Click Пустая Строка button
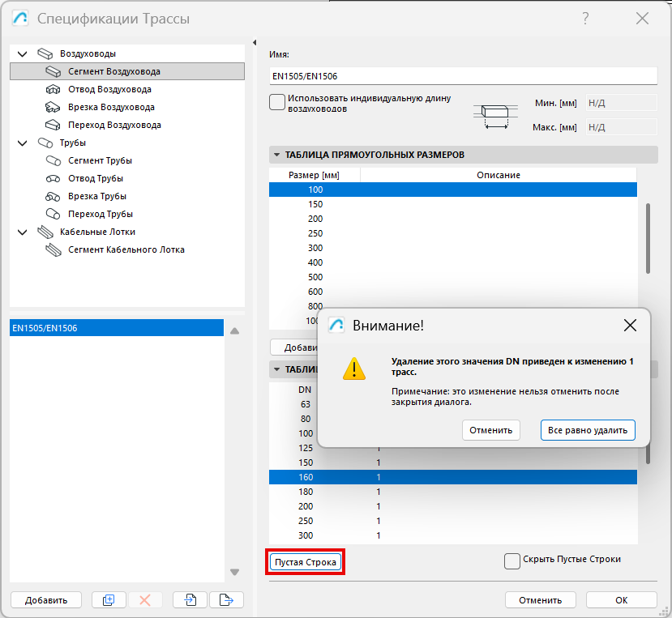The width and height of the screenshot is (672, 618). coord(306,562)
